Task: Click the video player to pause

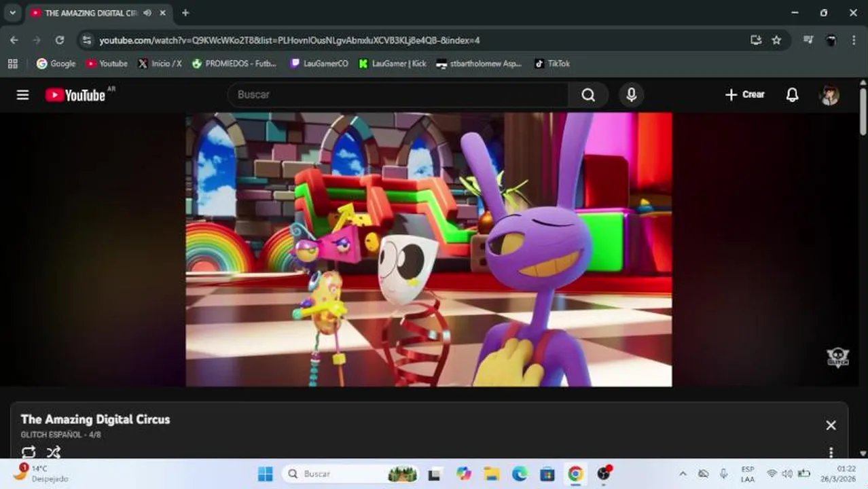Action: (429, 249)
